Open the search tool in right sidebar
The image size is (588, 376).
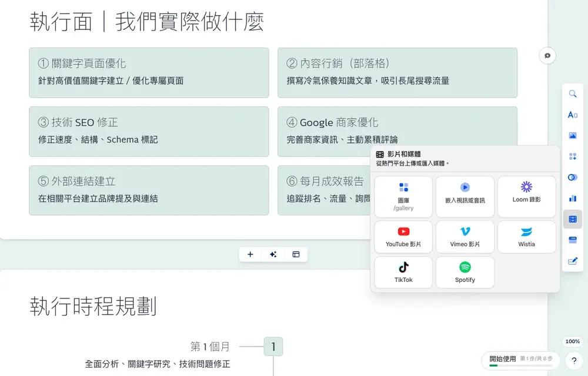(572, 93)
